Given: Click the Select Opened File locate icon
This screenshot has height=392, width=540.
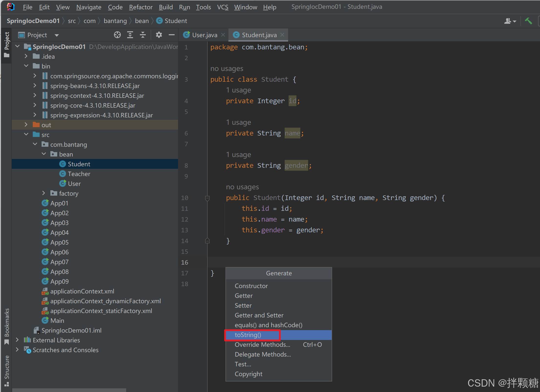Looking at the screenshot, I should 117,35.
